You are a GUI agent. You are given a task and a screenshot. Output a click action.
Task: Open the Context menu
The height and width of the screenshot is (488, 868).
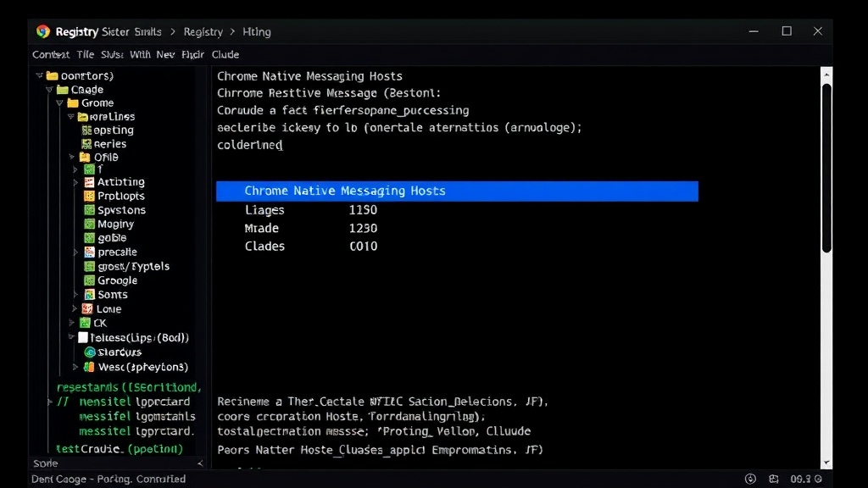pos(50,55)
